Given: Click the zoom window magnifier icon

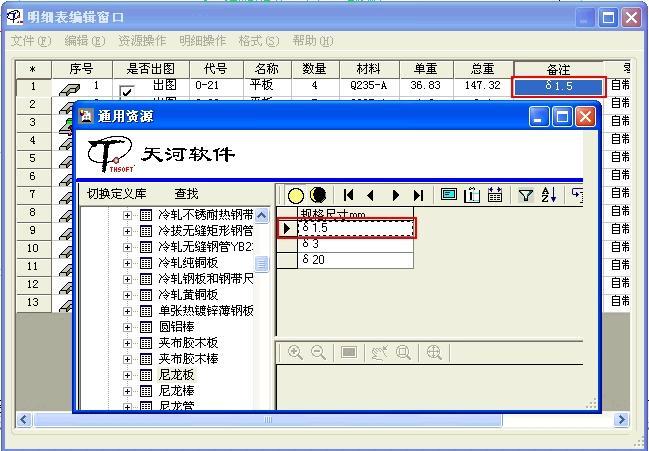Looking at the screenshot, I should [403, 353].
